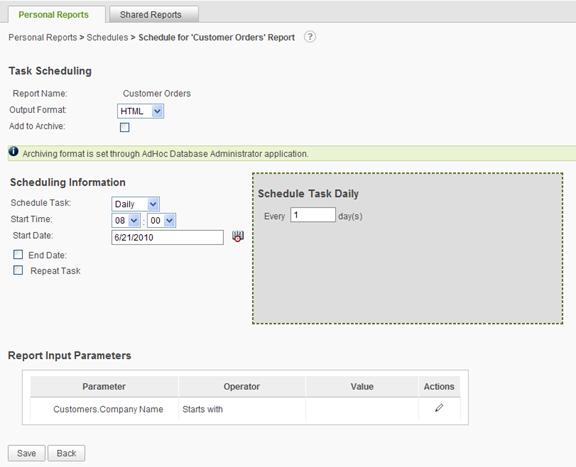Click the Back button

tap(66, 453)
